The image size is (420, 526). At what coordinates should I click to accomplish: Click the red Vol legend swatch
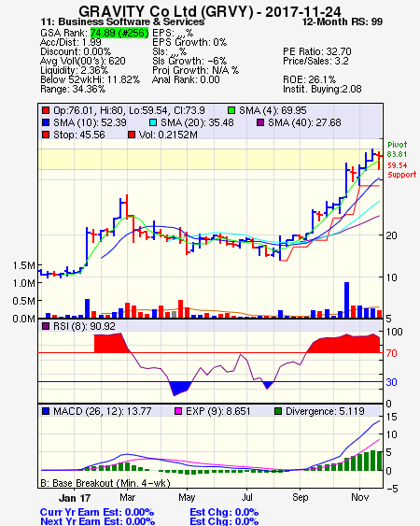pyautogui.click(x=132, y=135)
